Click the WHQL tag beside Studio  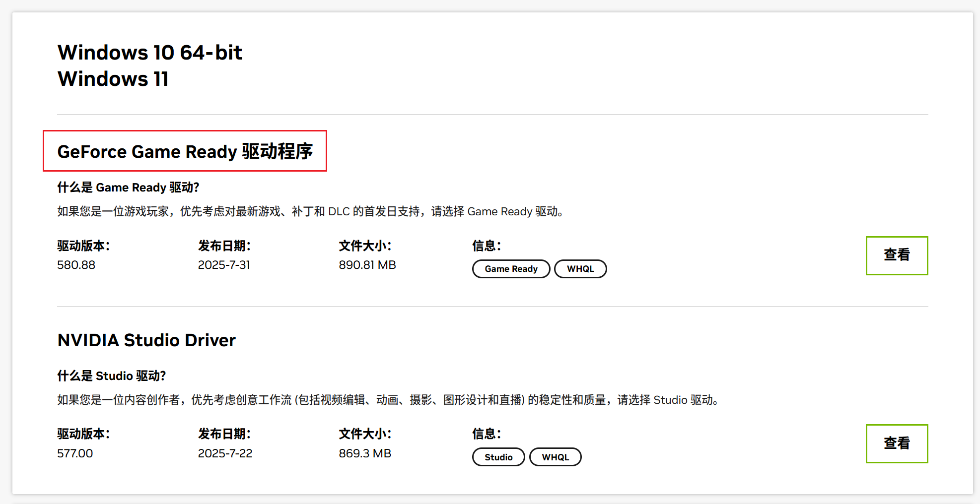point(556,457)
